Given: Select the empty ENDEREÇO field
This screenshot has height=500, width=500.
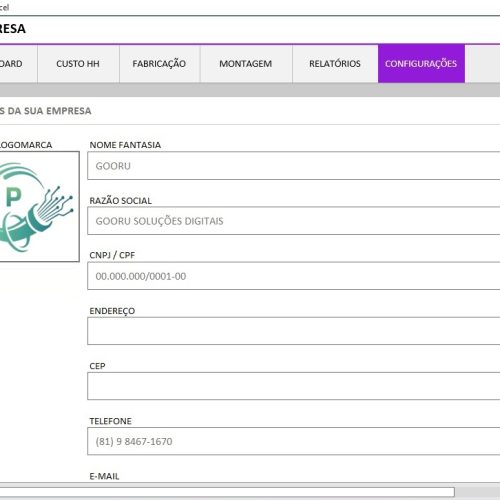Looking at the screenshot, I should (x=294, y=331).
